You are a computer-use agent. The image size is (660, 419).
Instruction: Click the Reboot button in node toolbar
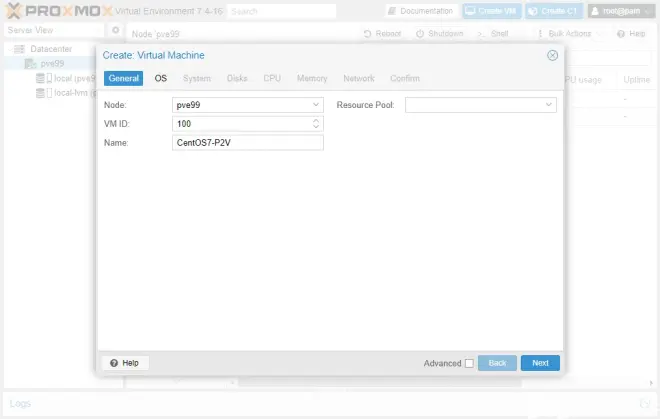pyautogui.click(x=382, y=34)
